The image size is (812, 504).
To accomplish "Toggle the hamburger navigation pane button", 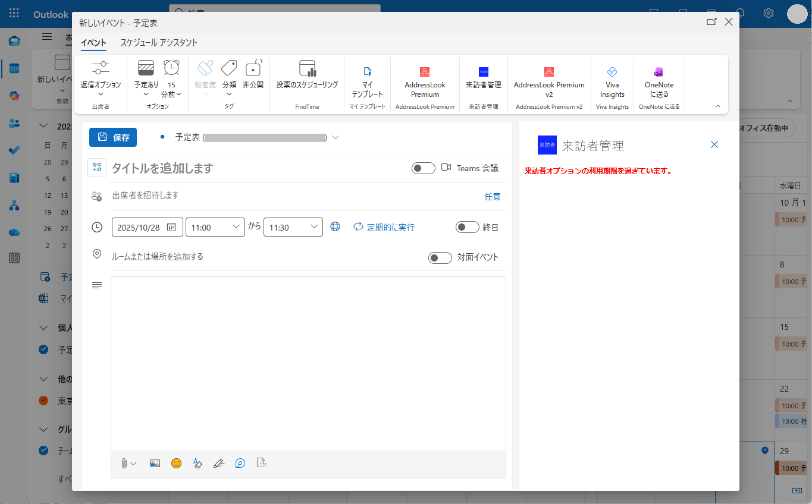I will click(47, 37).
